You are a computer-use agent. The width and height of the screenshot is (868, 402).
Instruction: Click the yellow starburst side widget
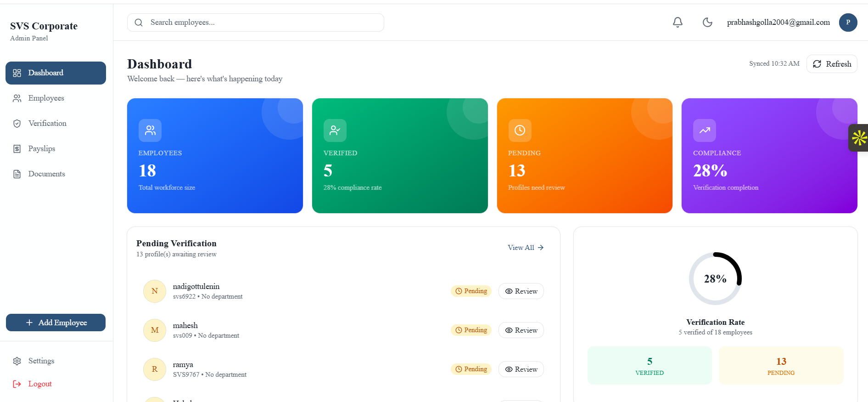click(859, 138)
